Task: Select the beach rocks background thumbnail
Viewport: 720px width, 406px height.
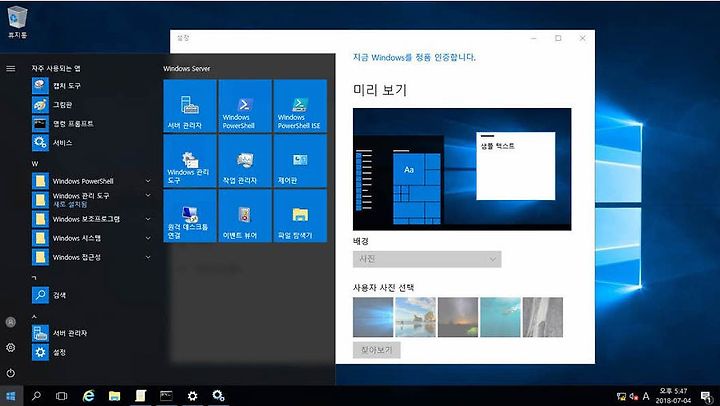Action: point(415,317)
